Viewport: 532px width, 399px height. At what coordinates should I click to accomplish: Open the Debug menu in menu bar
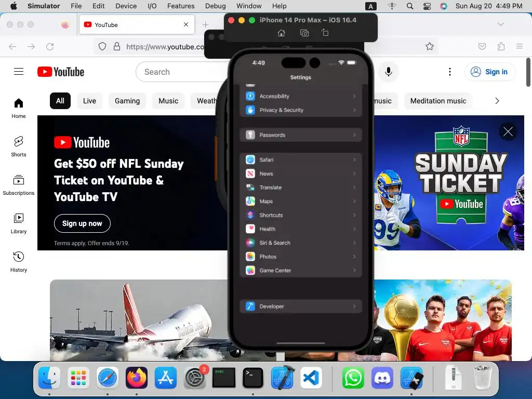click(x=216, y=6)
